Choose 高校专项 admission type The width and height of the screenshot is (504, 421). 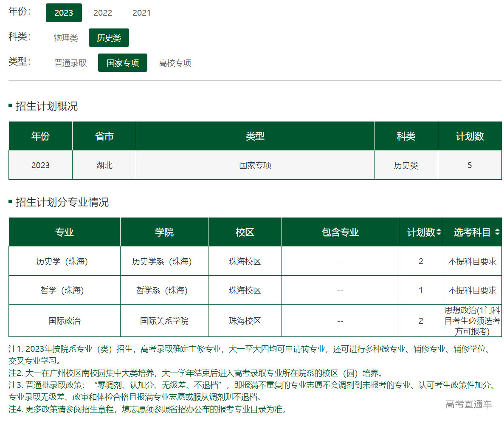[175, 63]
